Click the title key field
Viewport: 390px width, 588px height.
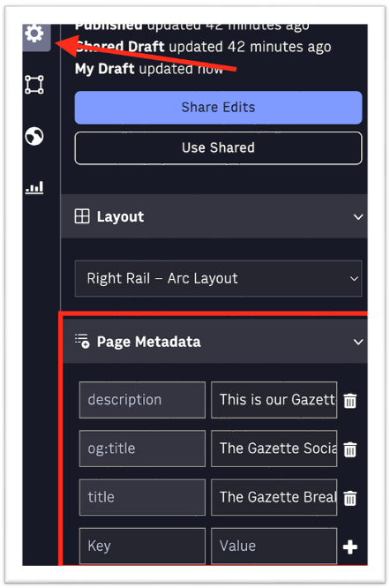(142, 497)
